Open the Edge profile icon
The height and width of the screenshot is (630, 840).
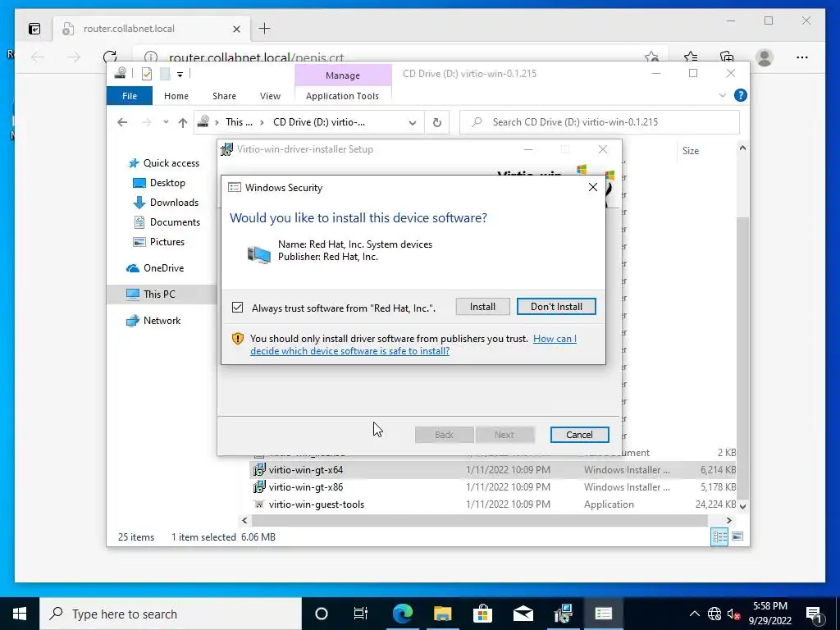765,57
